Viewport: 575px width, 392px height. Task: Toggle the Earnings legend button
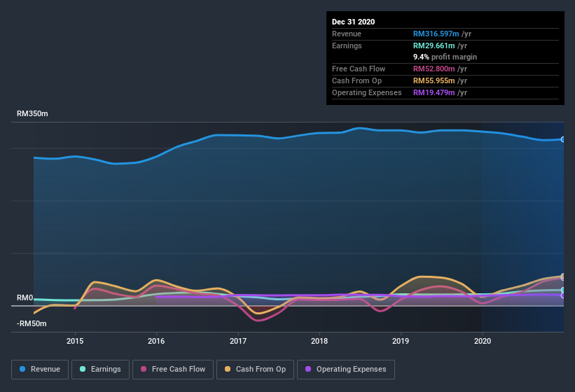(x=100, y=370)
